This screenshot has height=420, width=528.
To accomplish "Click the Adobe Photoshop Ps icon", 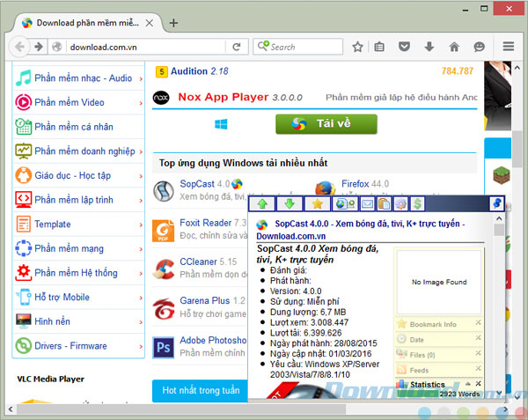I will pos(164,347).
